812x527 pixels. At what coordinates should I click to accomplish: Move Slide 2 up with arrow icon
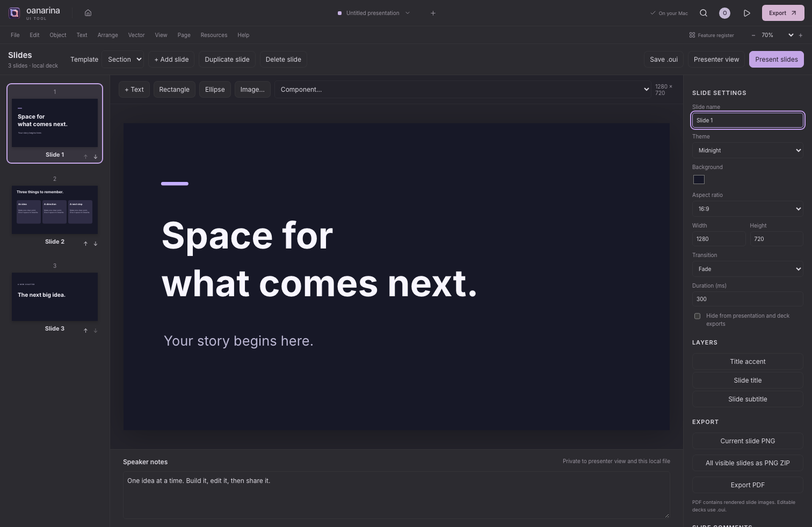tap(85, 244)
